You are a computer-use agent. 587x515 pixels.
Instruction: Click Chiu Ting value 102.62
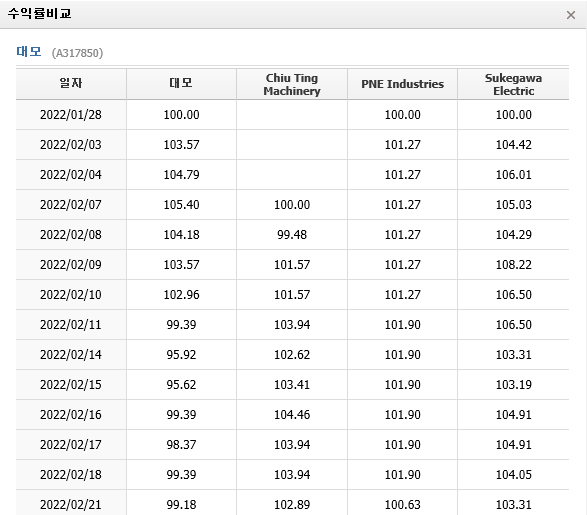[292, 354]
